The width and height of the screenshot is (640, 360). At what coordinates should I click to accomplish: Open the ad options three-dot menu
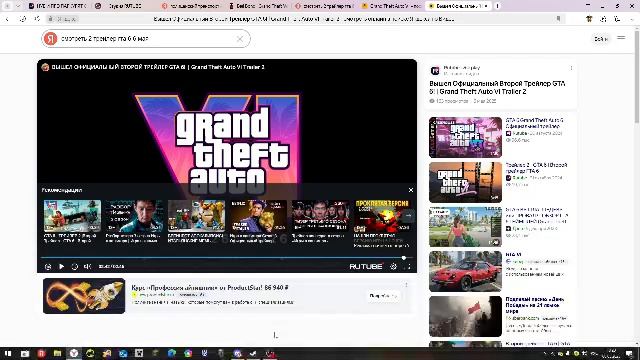tap(406, 284)
